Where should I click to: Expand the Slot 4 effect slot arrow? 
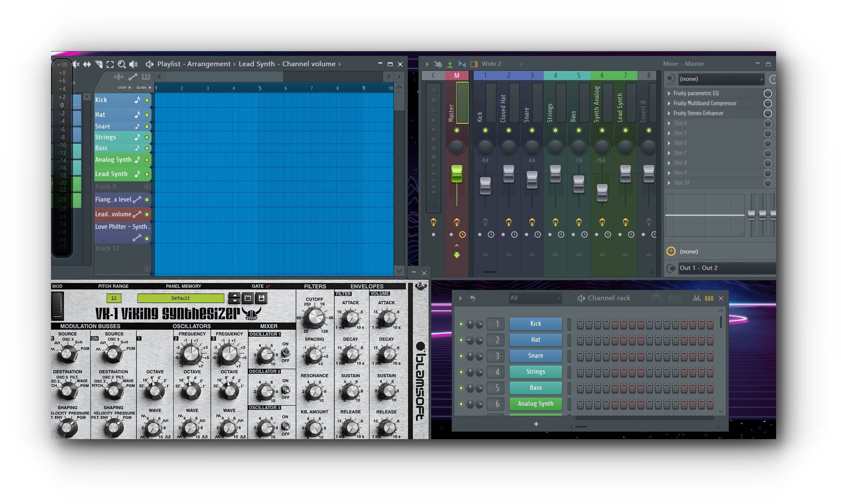click(670, 123)
